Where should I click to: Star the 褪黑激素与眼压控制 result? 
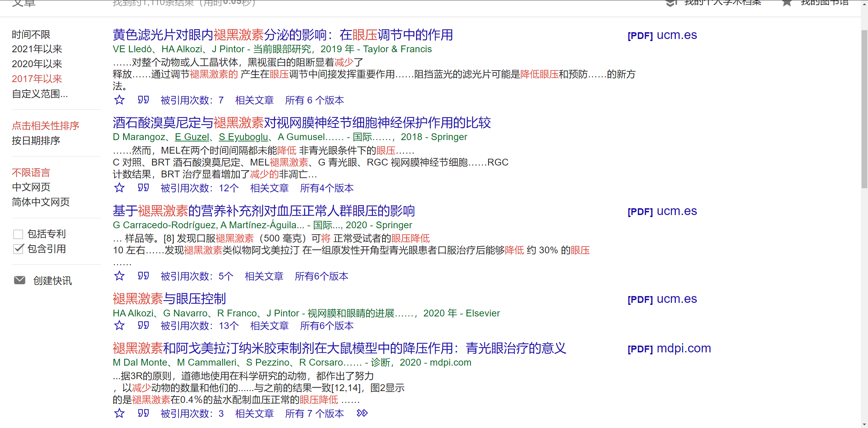pos(119,326)
